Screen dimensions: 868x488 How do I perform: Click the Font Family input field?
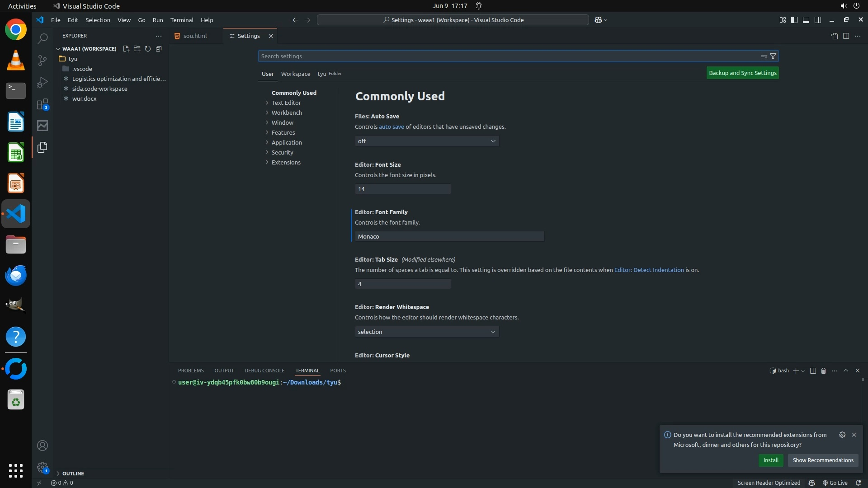point(449,237)
